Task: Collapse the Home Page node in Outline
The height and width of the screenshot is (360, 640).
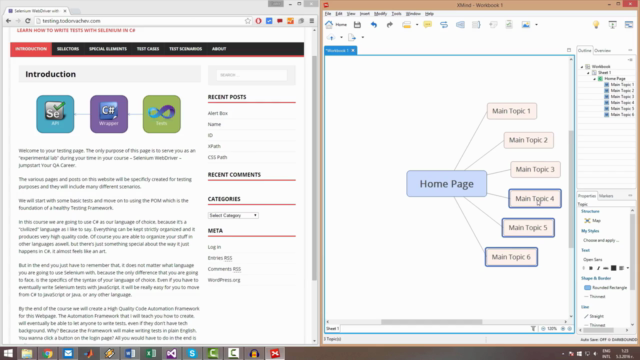Action: click(x=594, y=79)
